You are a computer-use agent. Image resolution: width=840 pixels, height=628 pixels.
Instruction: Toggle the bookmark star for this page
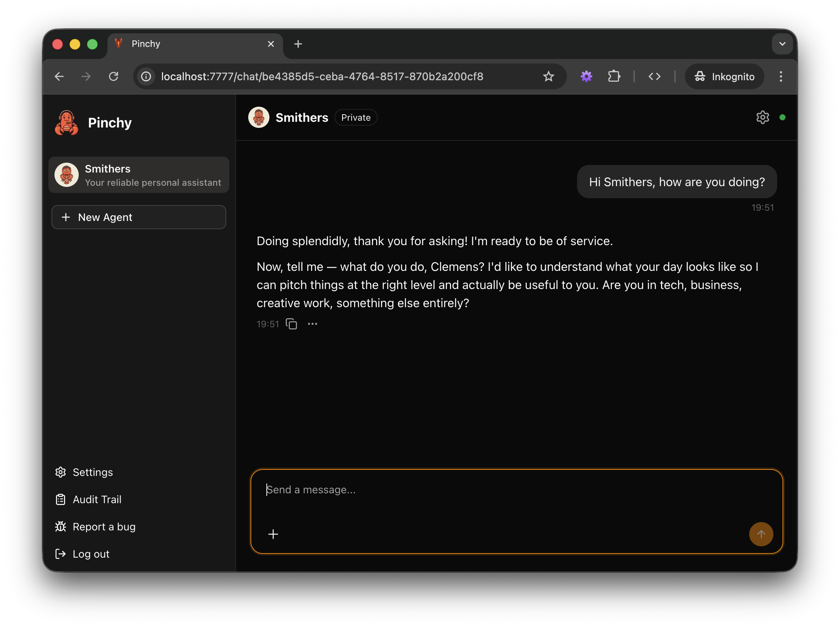point(548,76)
